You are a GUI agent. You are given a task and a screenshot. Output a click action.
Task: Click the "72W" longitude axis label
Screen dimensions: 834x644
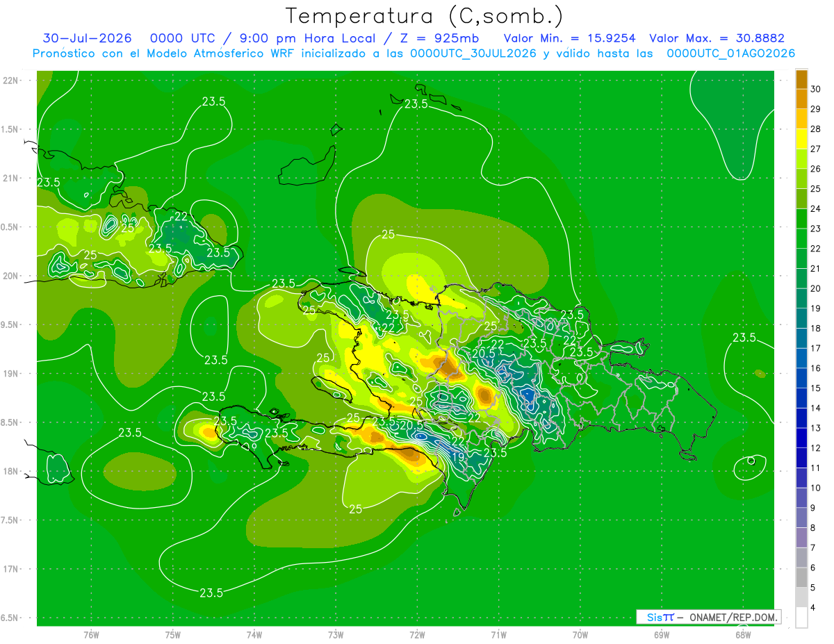[x=417, y=634]
